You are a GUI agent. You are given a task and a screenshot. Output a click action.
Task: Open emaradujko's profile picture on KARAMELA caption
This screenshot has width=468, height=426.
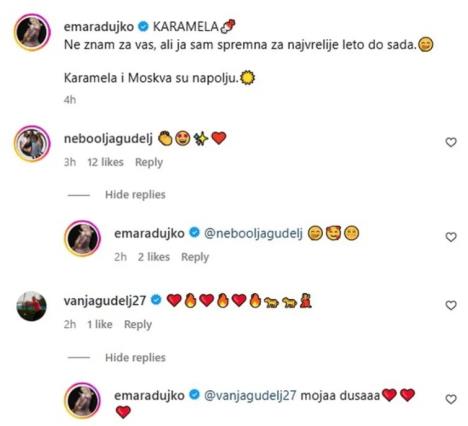pyautogui.click(x=32, y=32)
